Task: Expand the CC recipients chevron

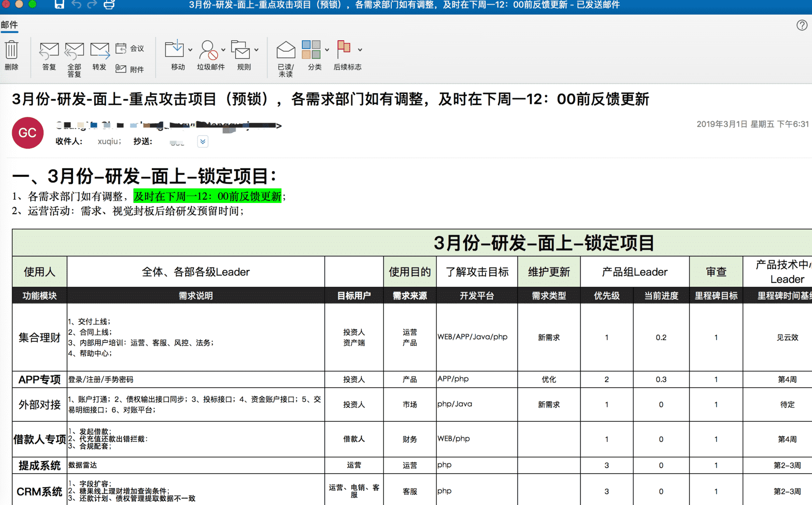Action: 202,142
